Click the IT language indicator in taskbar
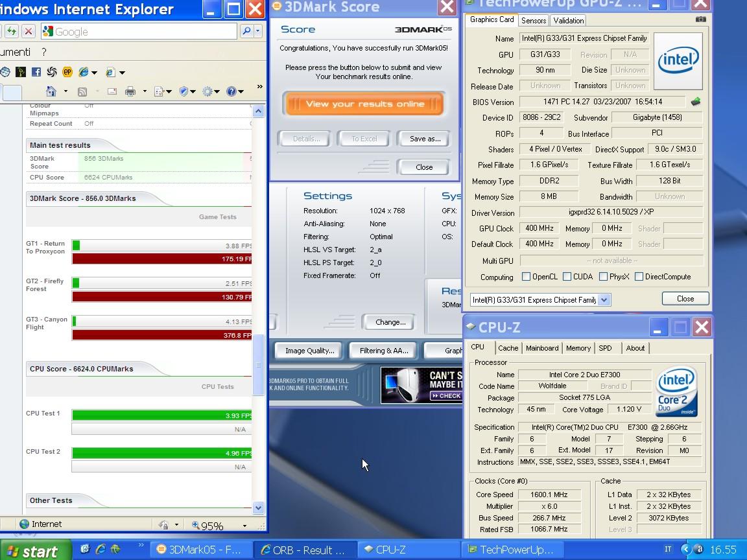 point(668,550)
